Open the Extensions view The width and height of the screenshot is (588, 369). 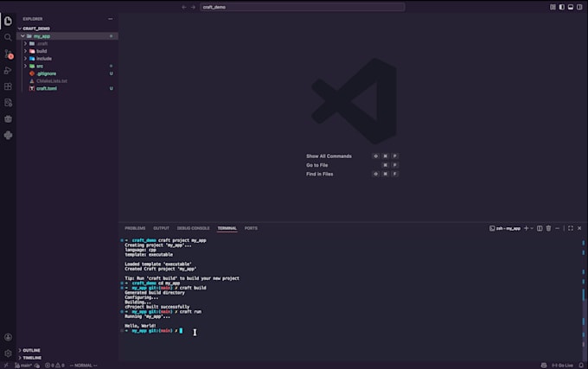8,86
